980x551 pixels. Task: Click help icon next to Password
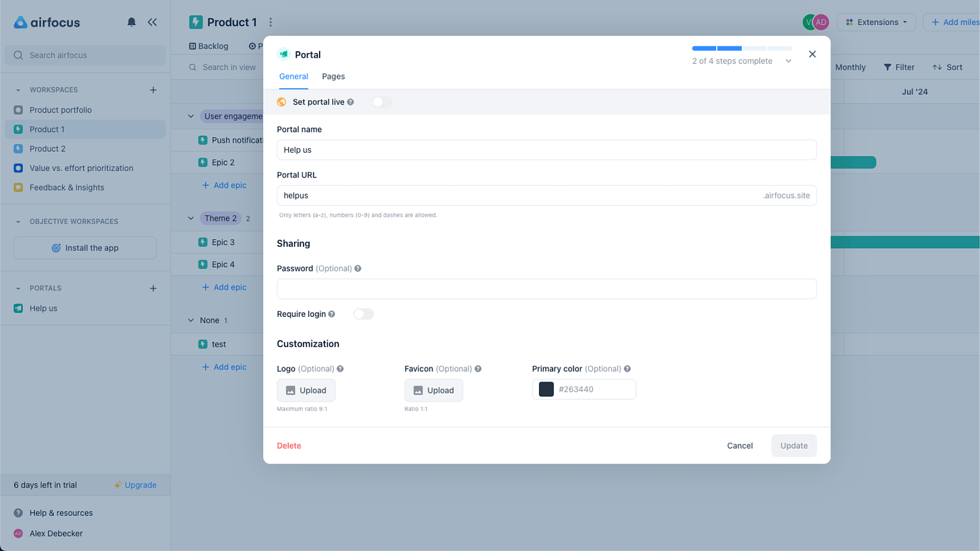[357, 268]
